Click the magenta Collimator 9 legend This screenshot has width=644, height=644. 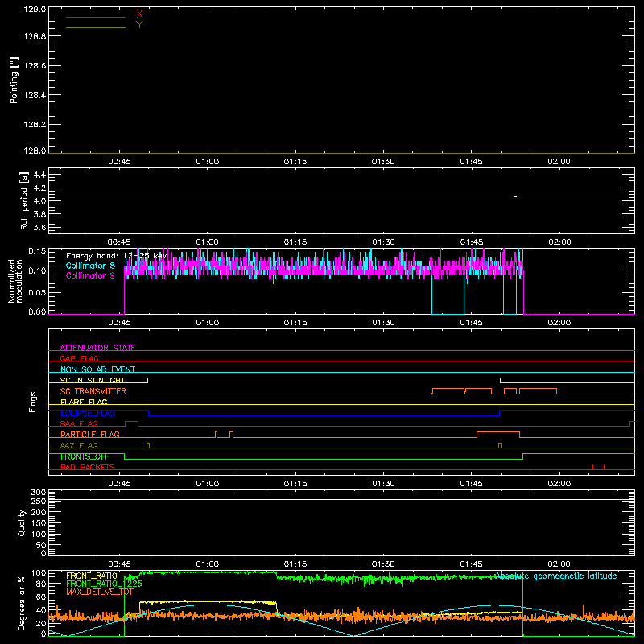90,275
